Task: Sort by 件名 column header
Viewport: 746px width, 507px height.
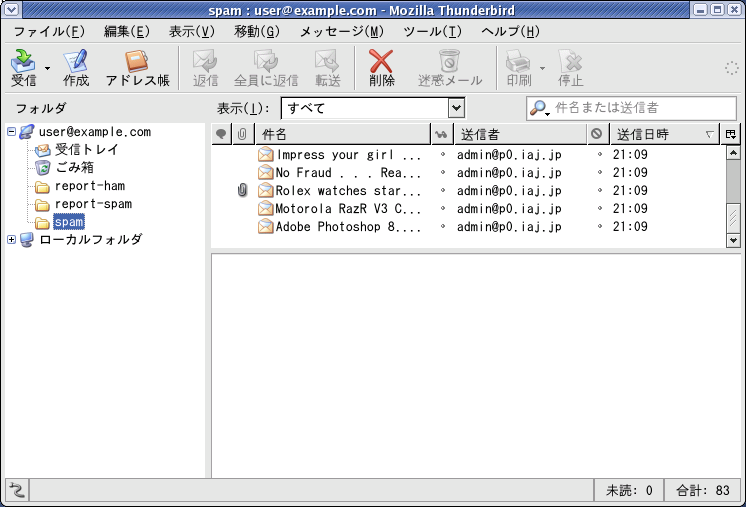Action: 343,134
